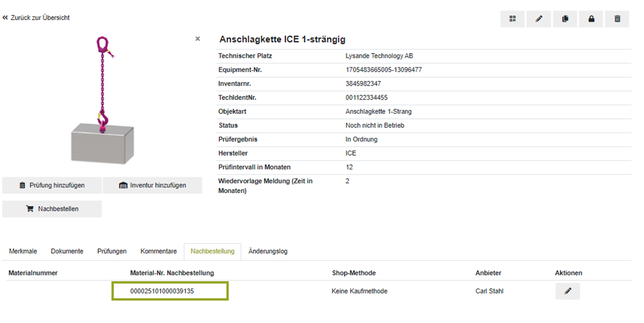Click the Material-Nr. Nachbestellung column header
The height and width of the screenshot is (323, 644).
[172, 273]
